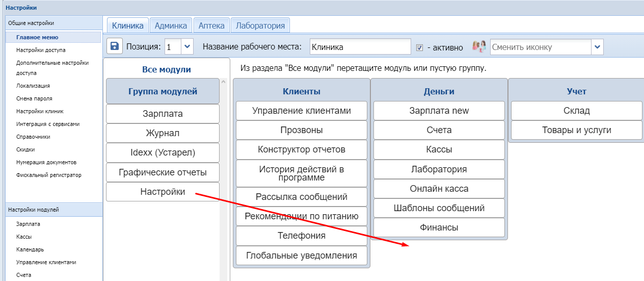Select the Онлайн касса module

(x=439, y=189)
